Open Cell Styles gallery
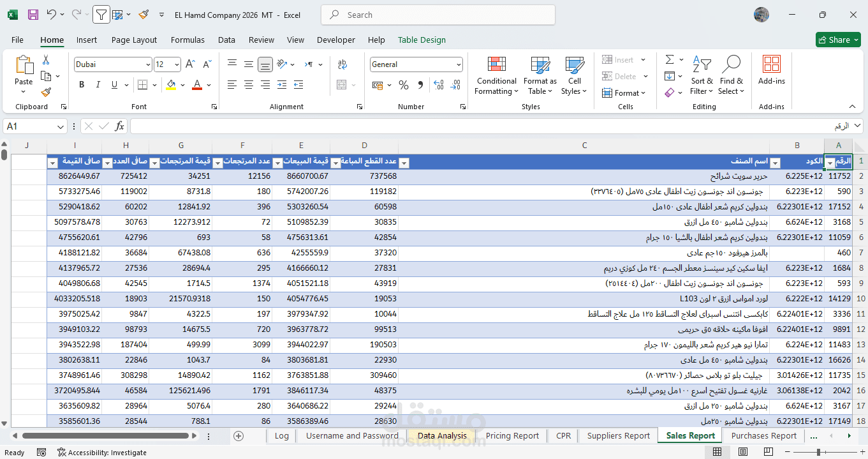 [x=575, y=76]
